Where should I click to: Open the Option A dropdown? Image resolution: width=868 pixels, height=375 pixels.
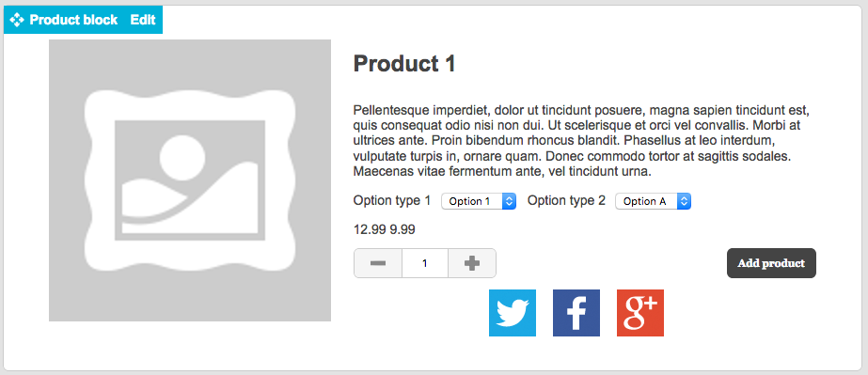point(654,201)
